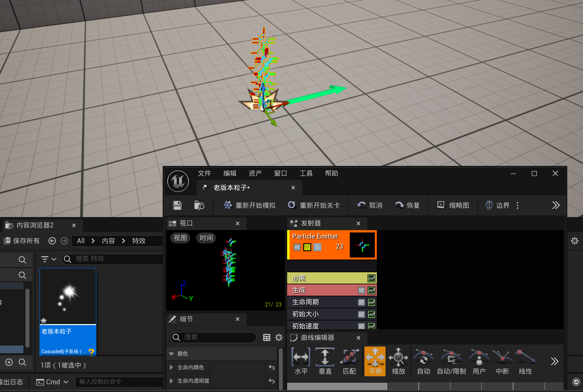Expand the 生命内颜色 property row
583x392 pixels.
coord(171,367)
